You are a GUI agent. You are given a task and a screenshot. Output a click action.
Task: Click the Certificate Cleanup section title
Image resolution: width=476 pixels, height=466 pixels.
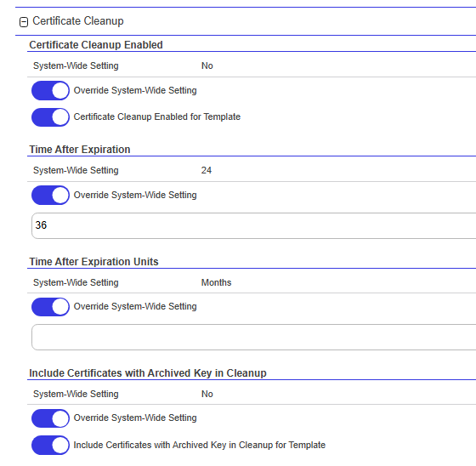[78, 21]
